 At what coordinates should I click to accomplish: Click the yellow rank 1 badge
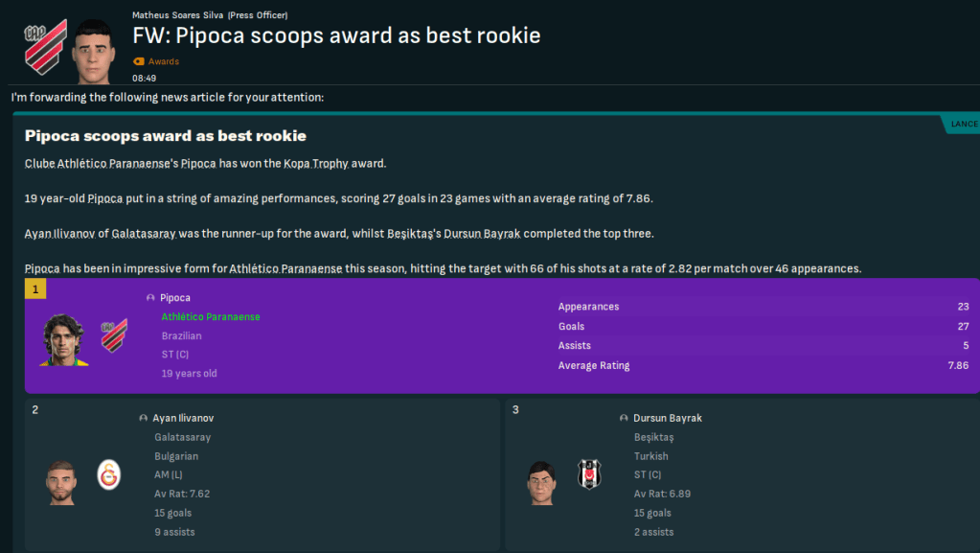[35, 288]
